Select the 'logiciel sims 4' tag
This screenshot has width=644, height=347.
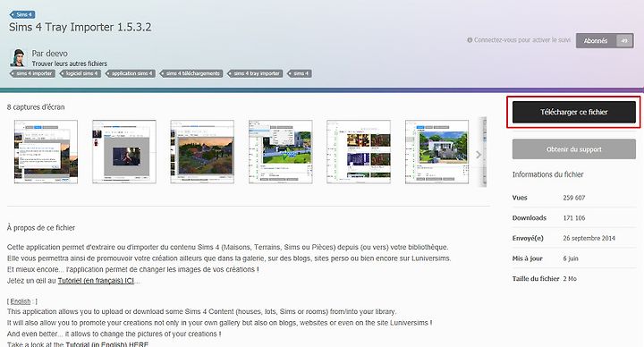(x=80, y=73)
